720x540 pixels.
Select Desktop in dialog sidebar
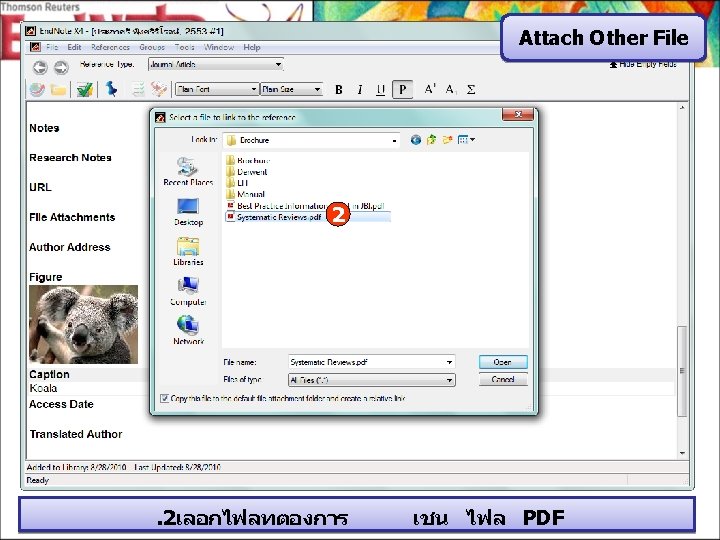(x=188, y=212)
